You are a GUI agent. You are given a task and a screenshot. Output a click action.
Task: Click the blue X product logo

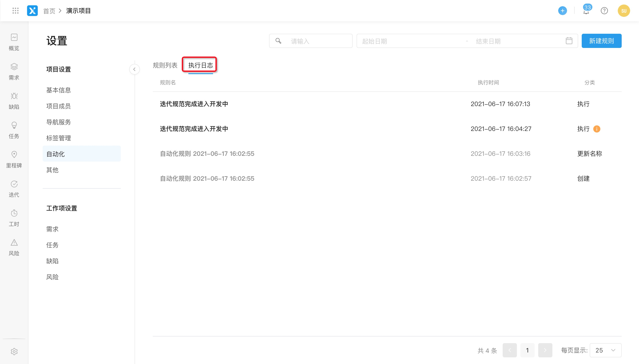pyautogui.click(x=32, y=11)
